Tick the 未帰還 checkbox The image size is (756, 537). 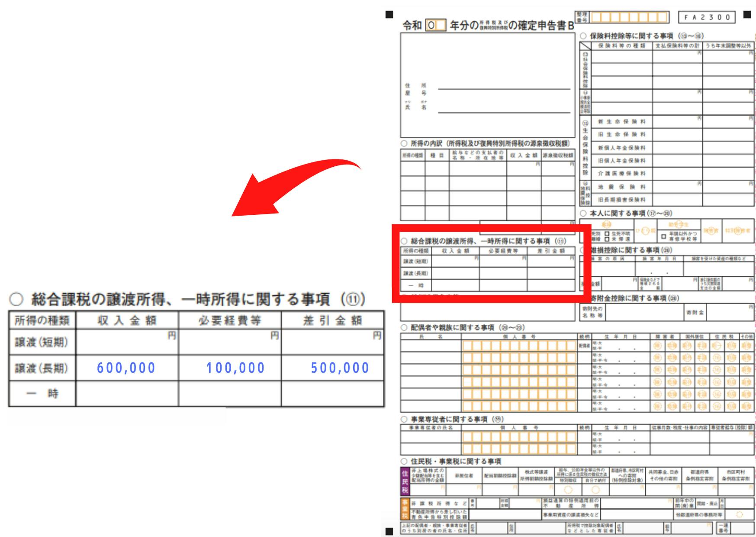point(607,239)
